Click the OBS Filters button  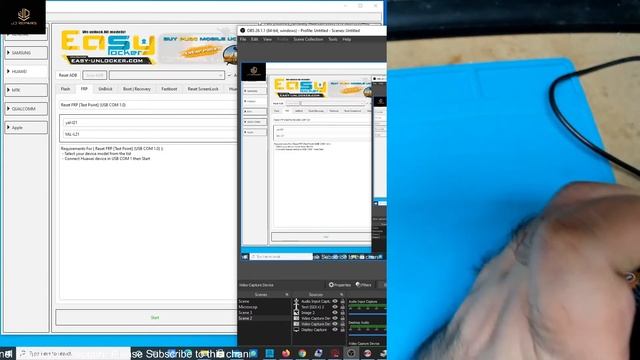pyautogui.click(x=363, y=285)
